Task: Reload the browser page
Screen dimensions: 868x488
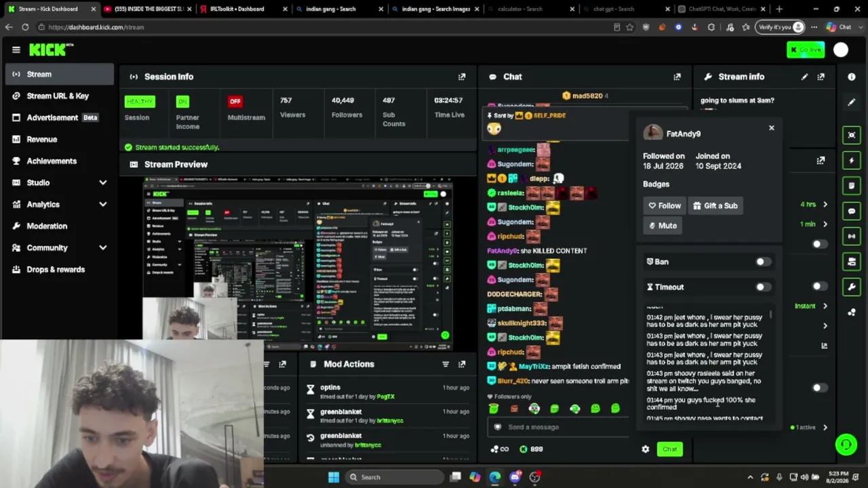Action: (25, 27)
